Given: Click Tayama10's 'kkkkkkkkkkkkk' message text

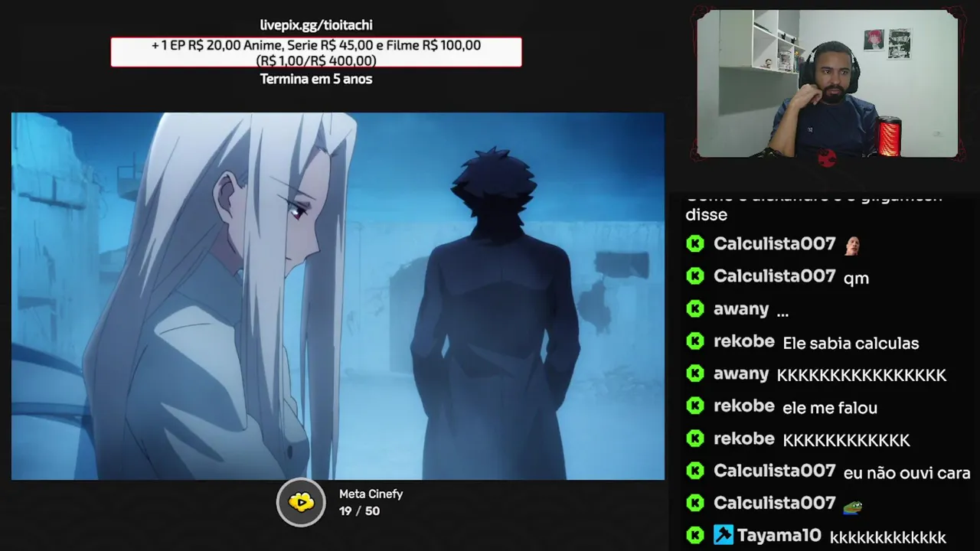Looking at the screenshot, I should pos(888,538).
